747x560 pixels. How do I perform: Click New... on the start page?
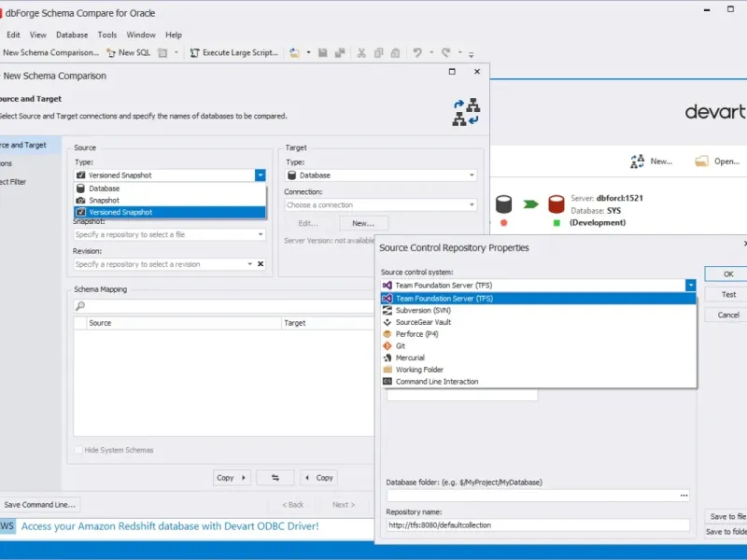coord(651,161)
